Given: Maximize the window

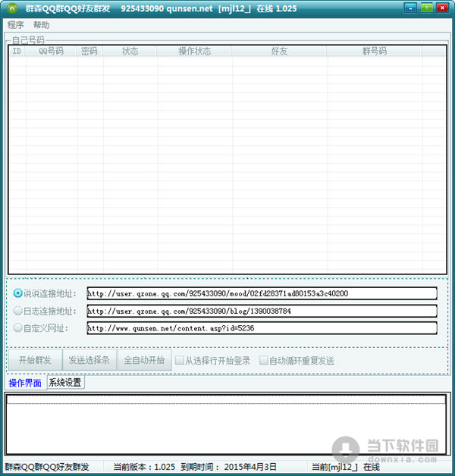Looking at the screenshot, I should (x=427, y=8).
